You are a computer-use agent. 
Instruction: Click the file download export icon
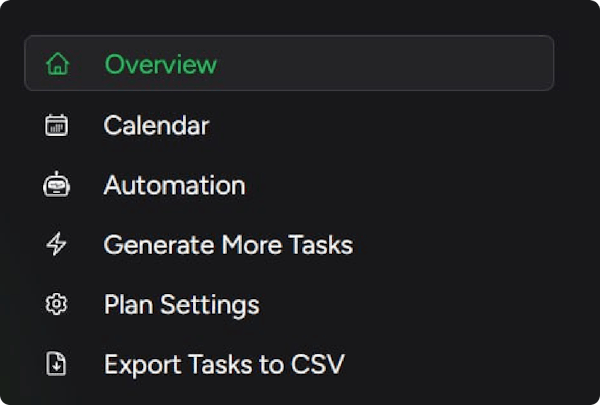point(57,365)
